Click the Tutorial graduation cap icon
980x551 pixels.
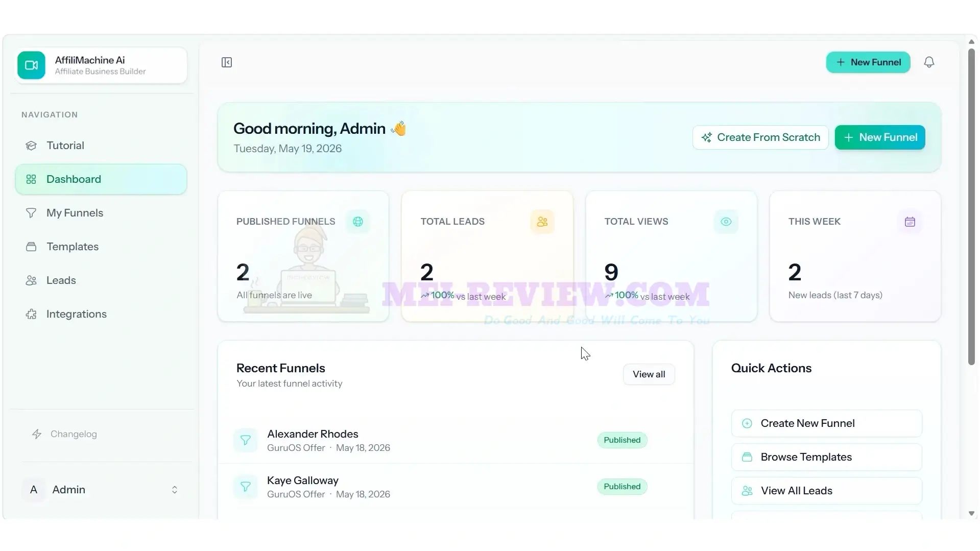pos(31,146)
